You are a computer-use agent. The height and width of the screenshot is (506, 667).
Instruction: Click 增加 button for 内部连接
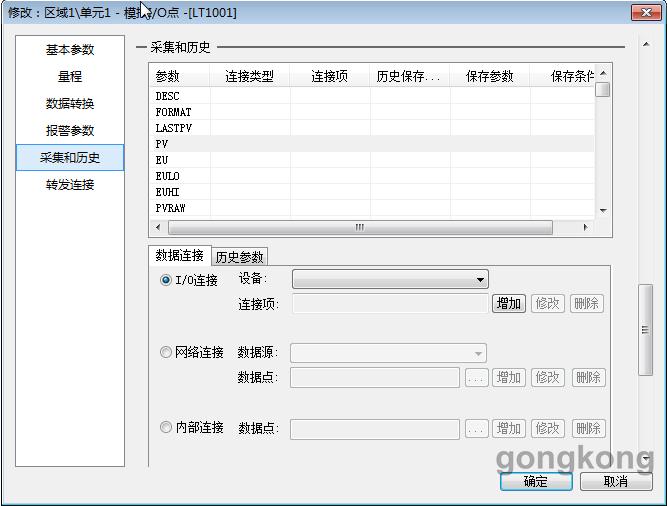click(x=509, y=429)
